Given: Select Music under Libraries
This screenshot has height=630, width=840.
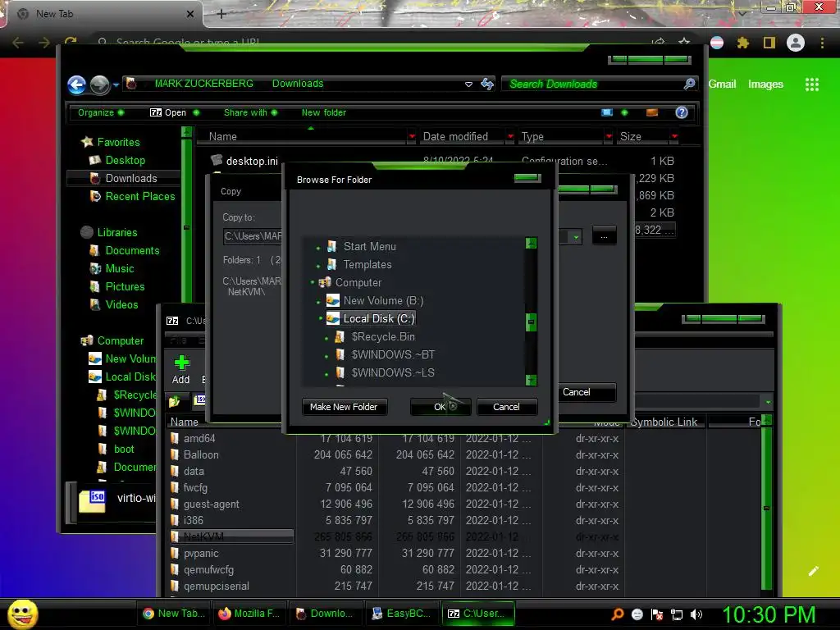Looking at the screenshot, I should point(120,269).
